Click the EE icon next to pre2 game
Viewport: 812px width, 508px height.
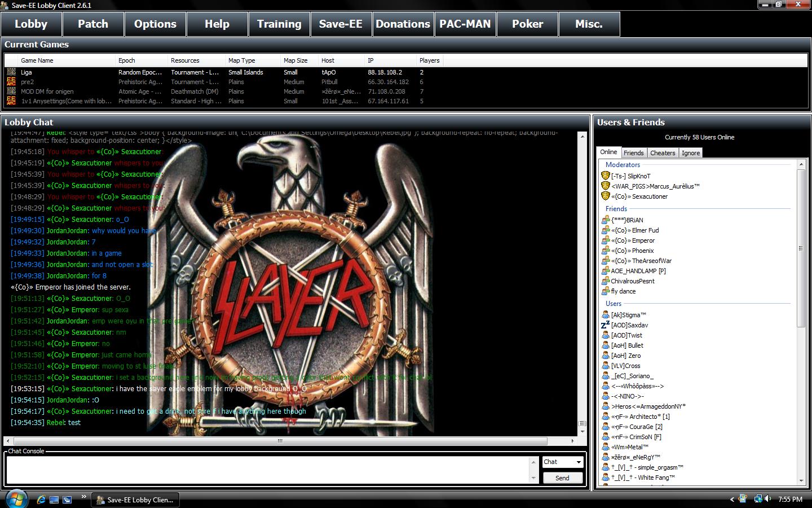pos(11,82)
